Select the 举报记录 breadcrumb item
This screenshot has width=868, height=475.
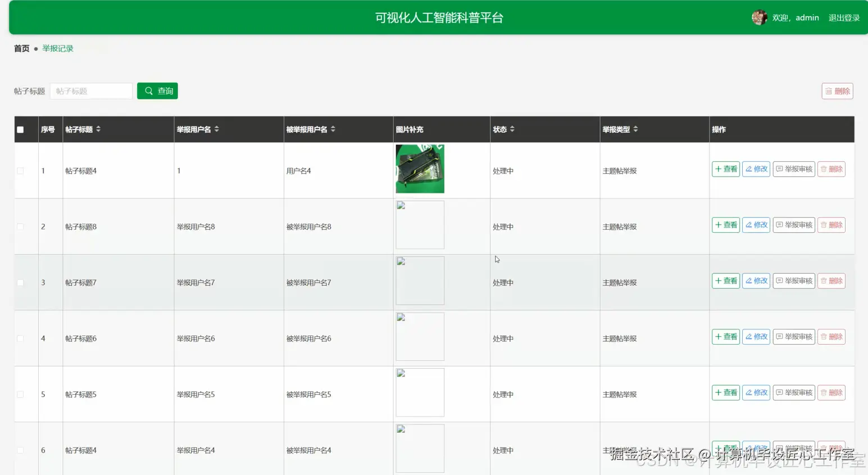coord(57,48)
